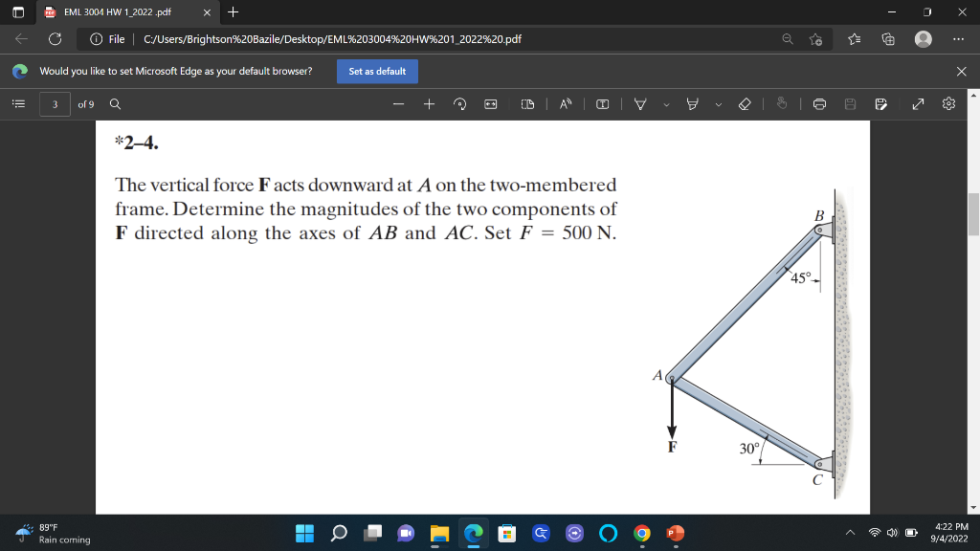Screen dimensions: 980x551
Task: Select the Draw pen tool
Action: [639, 103]
